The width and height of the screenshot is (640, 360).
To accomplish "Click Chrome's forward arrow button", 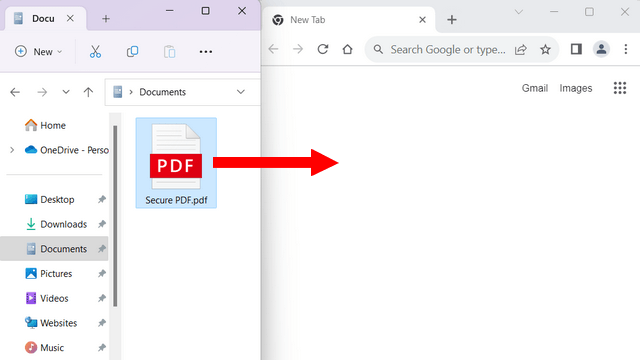I will click(298, 49).
